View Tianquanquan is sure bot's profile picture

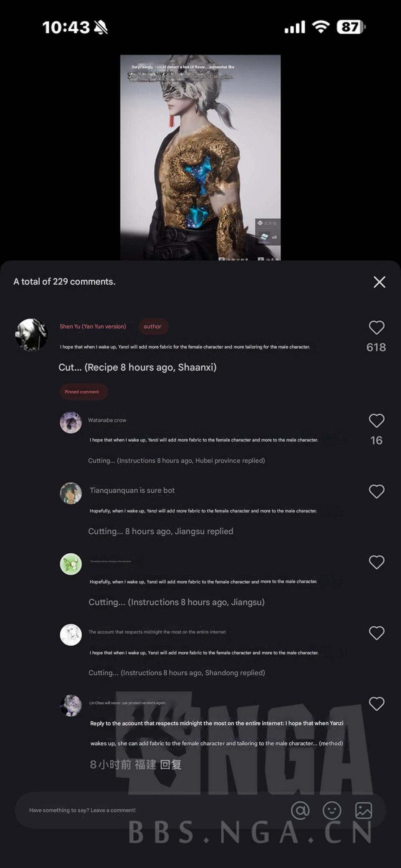click(x=71, y=493)
